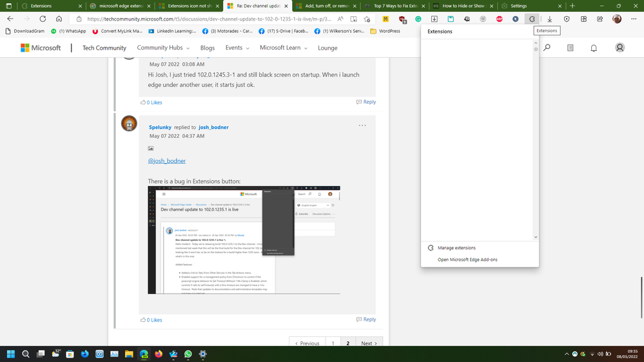Switch to the Extensions tab
644x362 pixels.
[x=52, y=6]
